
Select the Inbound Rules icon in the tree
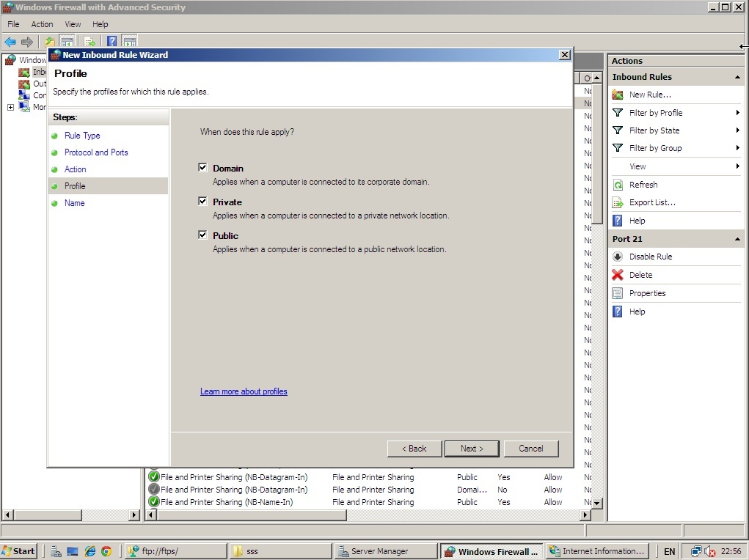tap(24, 72)
